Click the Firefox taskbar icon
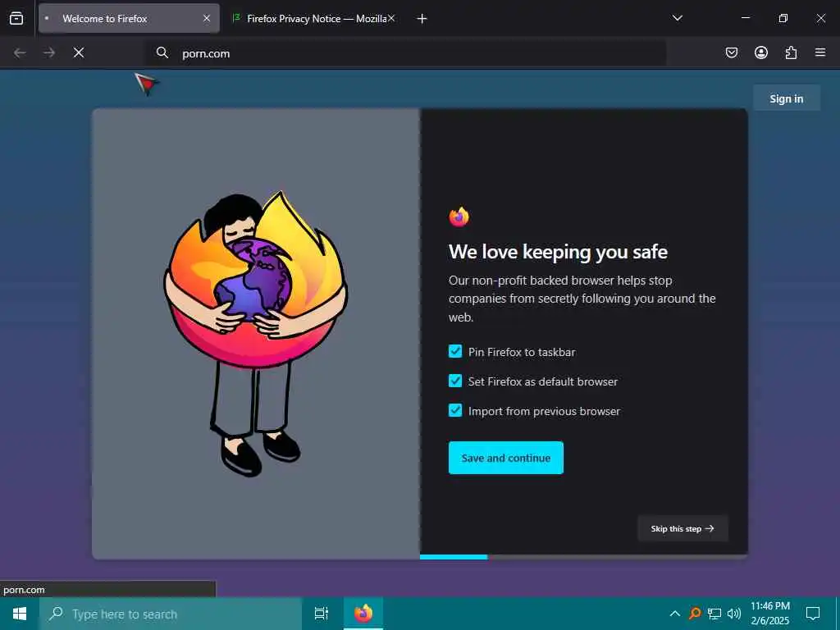 [x=363, y=614]
